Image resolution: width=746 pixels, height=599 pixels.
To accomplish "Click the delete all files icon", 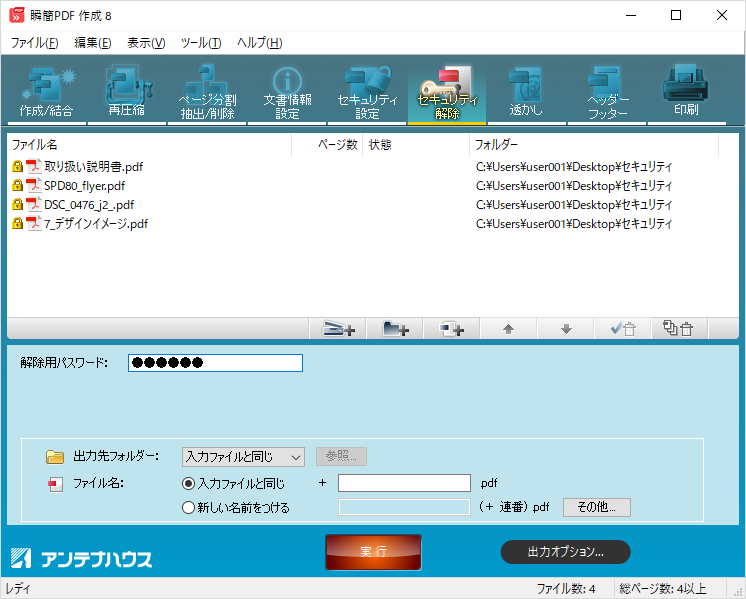I will point(679,329).
